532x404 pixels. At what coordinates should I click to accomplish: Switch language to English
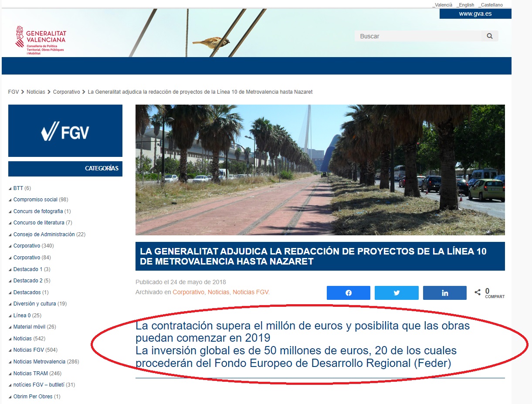(465, 5)
